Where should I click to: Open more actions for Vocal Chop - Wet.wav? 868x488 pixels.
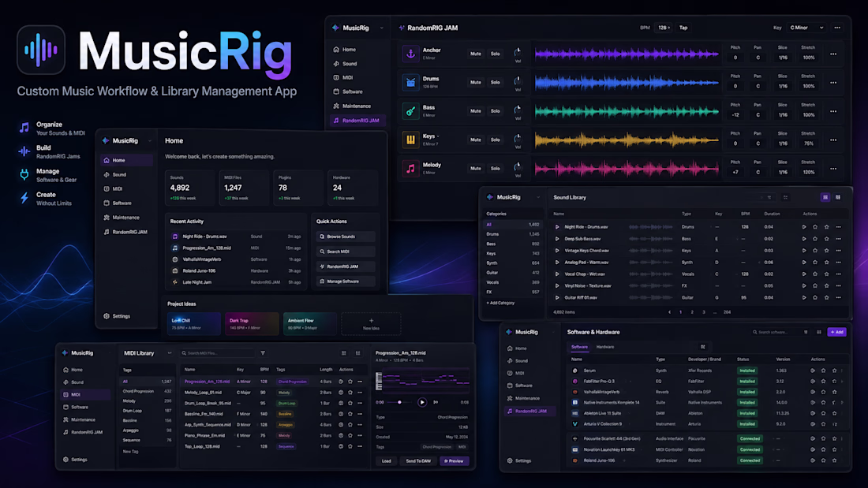pos(838,274)
